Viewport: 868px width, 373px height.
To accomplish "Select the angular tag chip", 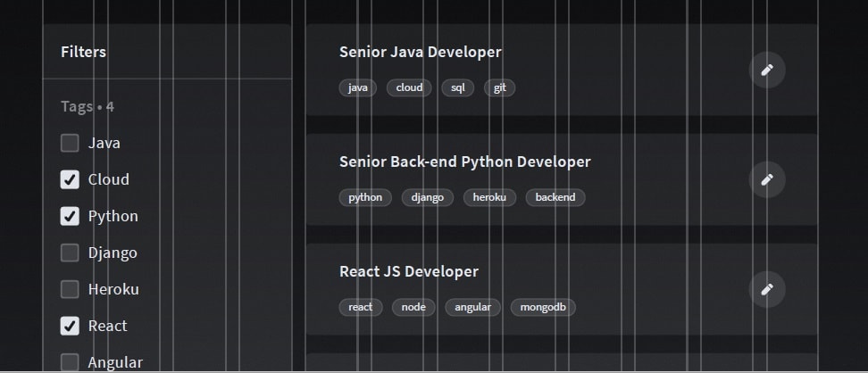I will [472, 307].
